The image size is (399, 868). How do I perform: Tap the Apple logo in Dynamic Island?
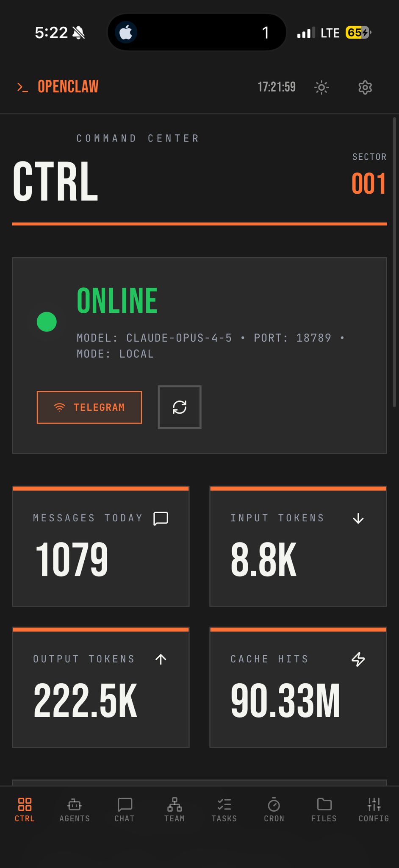pos(126,33)
